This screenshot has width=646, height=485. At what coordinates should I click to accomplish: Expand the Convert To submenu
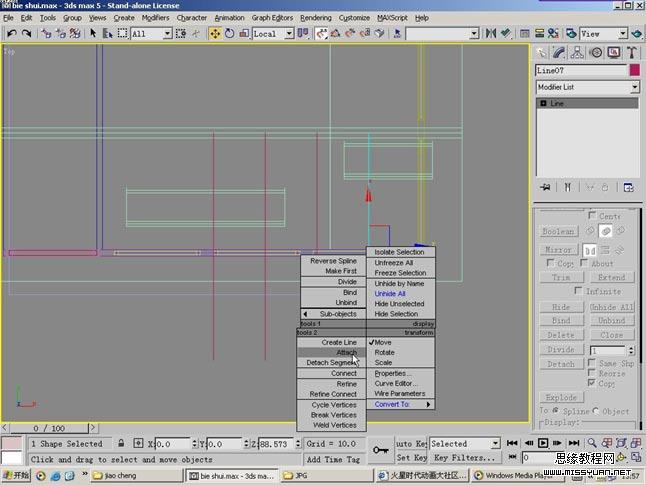coord(400,404)
